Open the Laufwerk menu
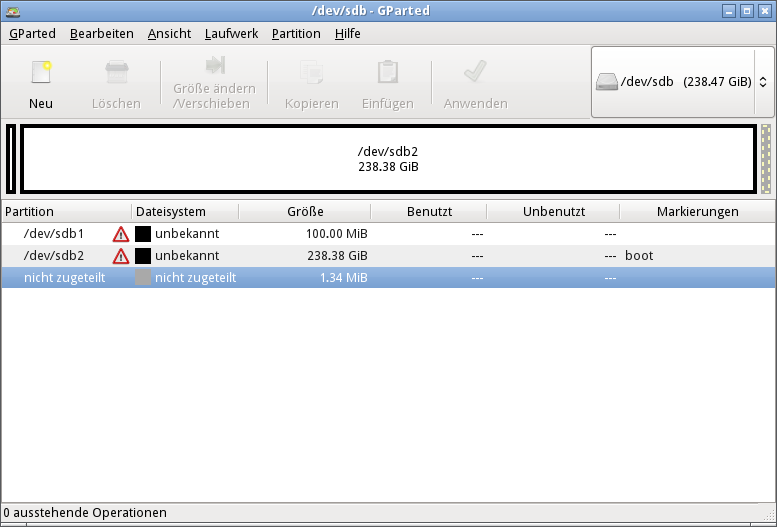The width and height of the screenshot is (777, 527). point(231,34)
